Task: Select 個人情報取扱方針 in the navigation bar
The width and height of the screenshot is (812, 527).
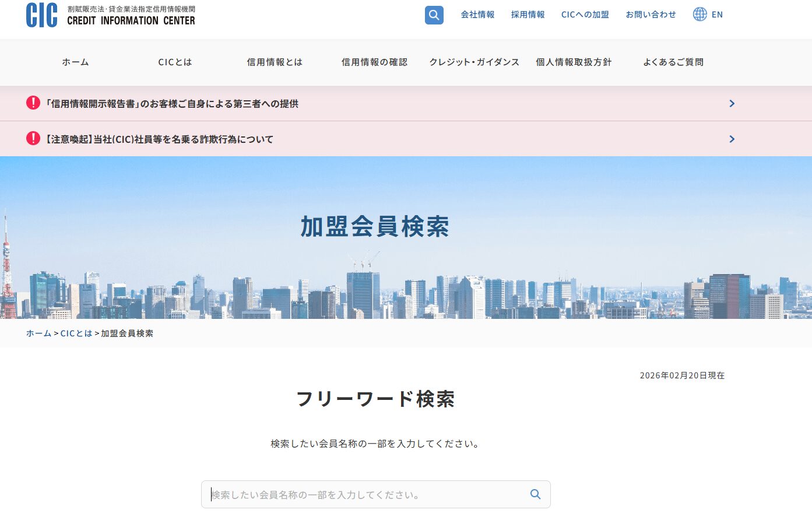Action: 574,62
